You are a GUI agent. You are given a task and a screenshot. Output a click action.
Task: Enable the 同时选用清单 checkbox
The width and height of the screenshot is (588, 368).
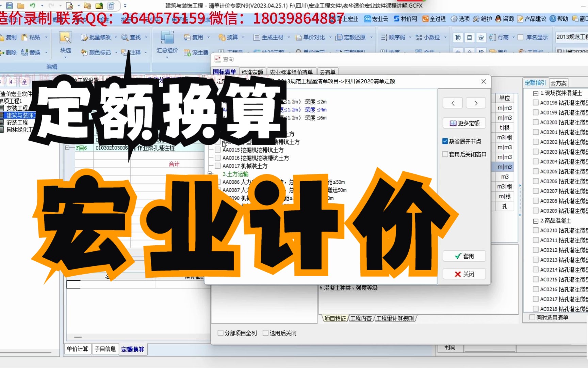point(532,317)
